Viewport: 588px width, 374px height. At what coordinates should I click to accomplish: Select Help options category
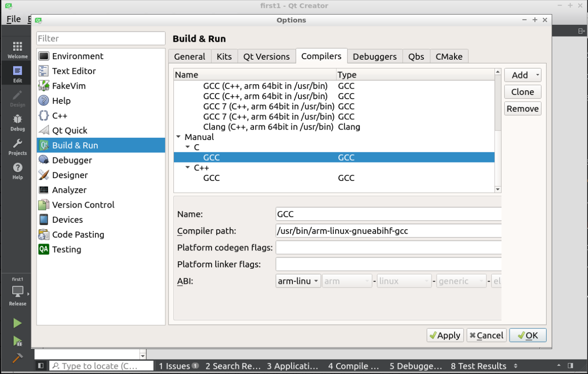click(101, 101)
